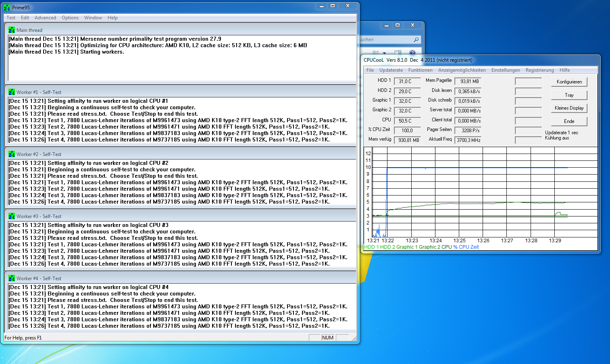Click the Worker #2 Self-Test window icon
610x364 pixels.
(12, 154)
